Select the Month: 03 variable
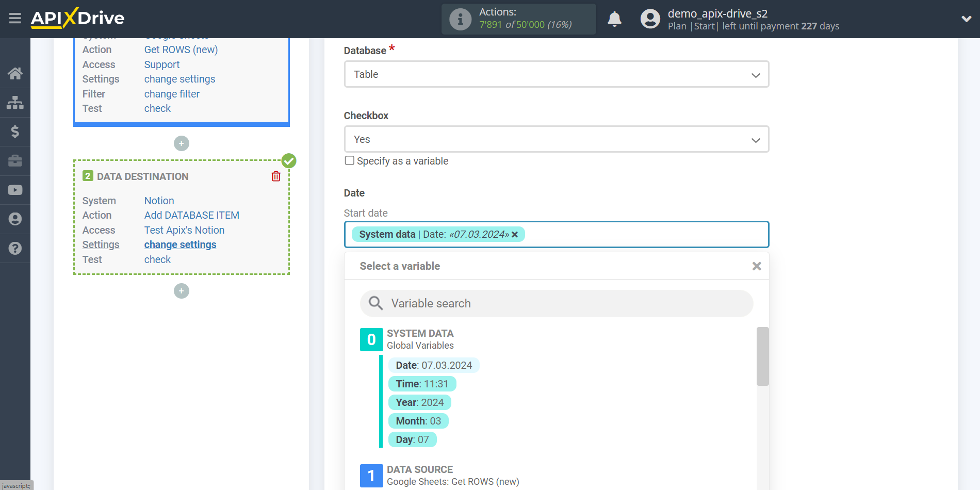This screenshot has height=490, width=980. click(418, 421)
